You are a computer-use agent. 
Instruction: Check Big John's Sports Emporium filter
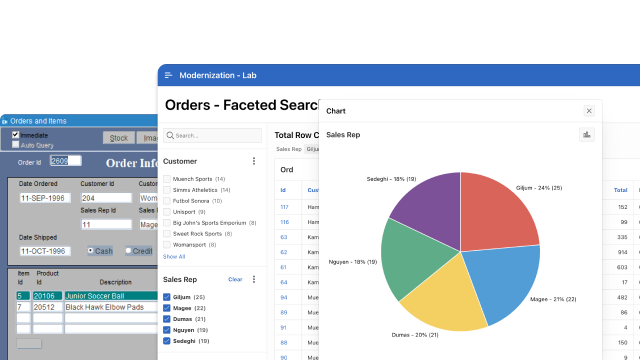tap(167, 223)
